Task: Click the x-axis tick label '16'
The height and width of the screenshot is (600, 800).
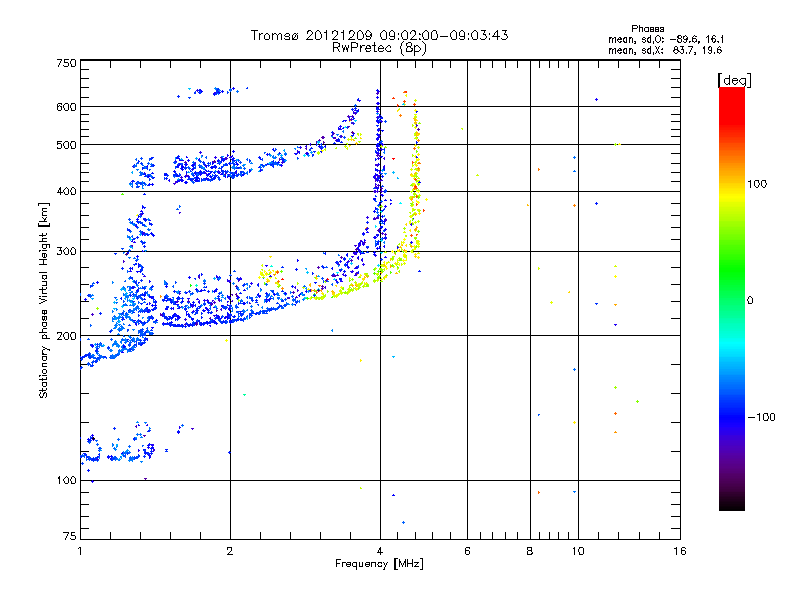Action: 680,551
